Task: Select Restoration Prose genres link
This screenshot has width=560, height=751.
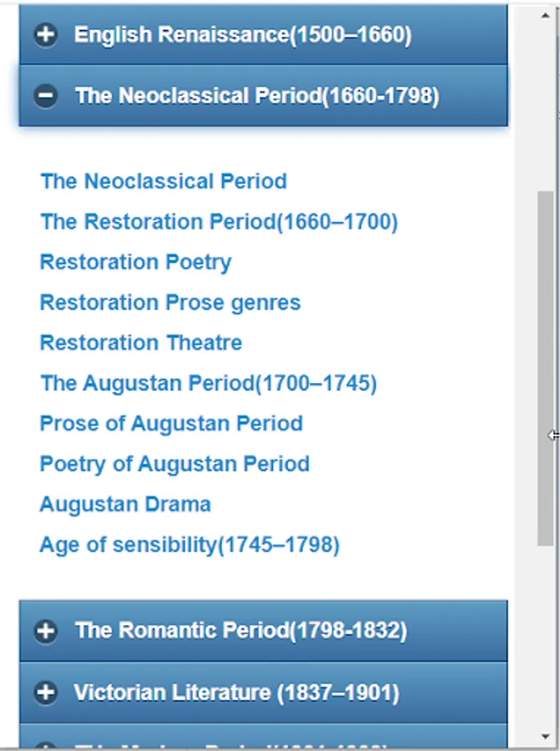Action: [x=170, y=302]
